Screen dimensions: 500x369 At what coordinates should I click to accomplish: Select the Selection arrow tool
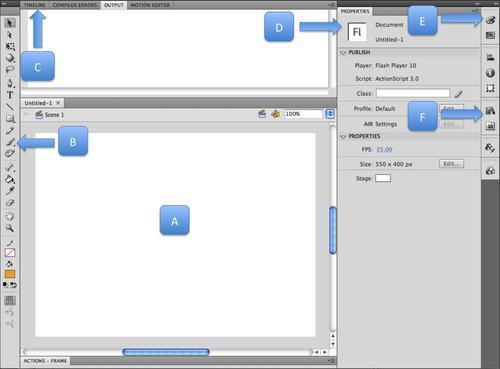pyautogui.click(x=10, y=23)
